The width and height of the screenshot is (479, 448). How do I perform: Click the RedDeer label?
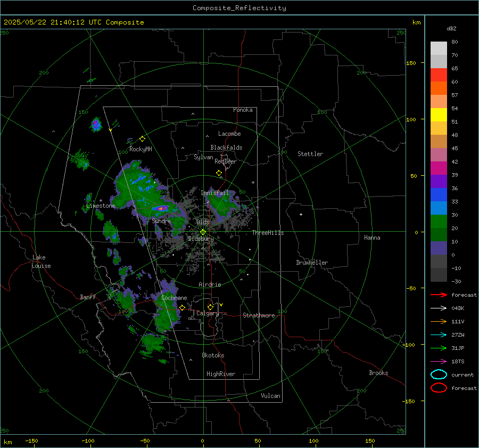(x=226, y=161)
